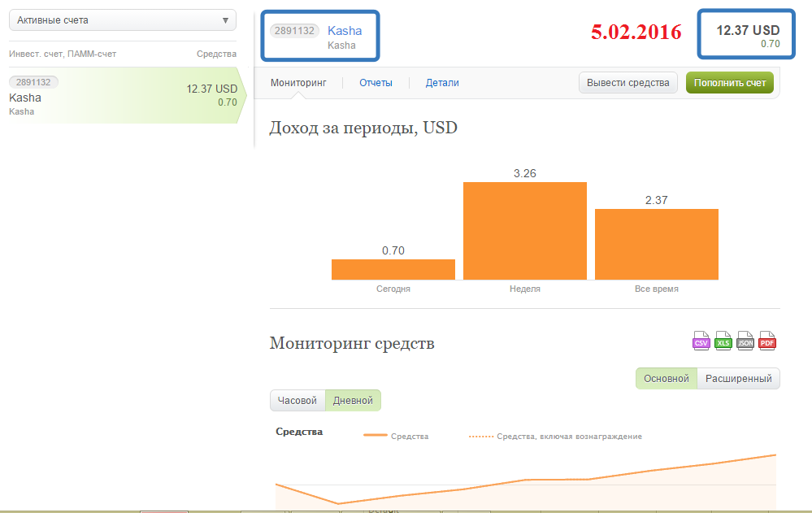The height and width of the screenshot is (513, 812).
Task: Download monitoring data as PDF
Action: click(767, 341)
